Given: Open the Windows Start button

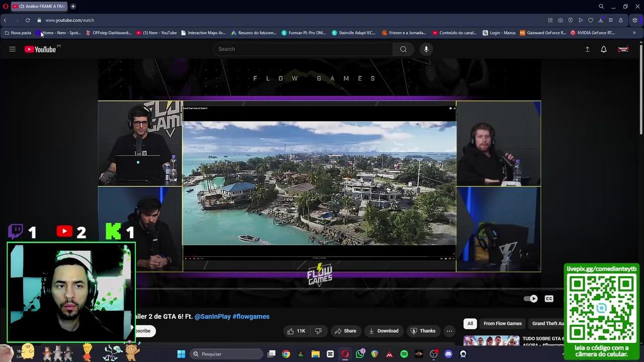Looking at the screenshot, I should pos(181,354).
